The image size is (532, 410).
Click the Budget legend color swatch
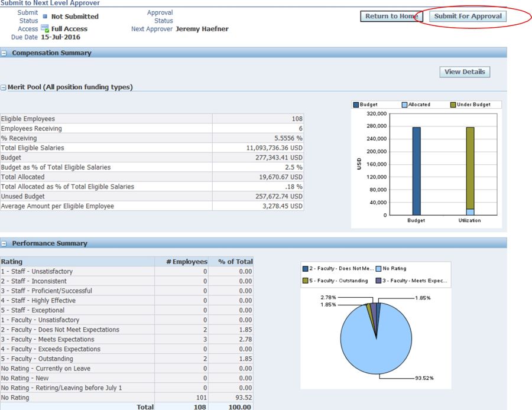pyautogui.click(x=356, y=105)
